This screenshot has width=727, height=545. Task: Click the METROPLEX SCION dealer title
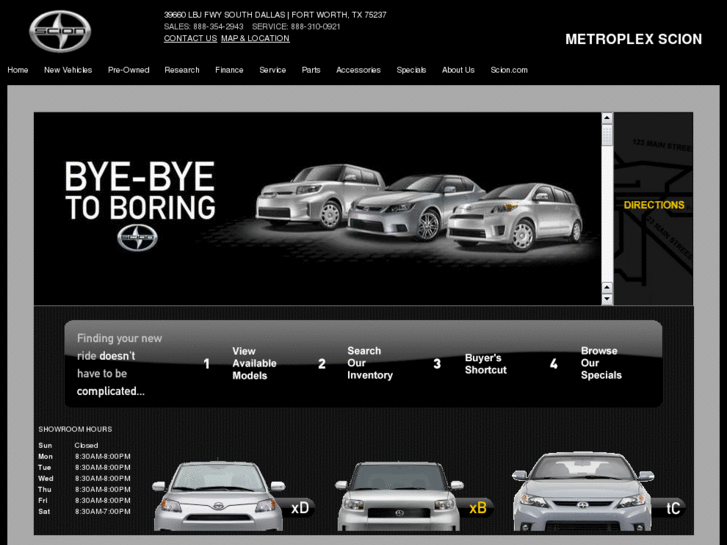pos(633,39)
